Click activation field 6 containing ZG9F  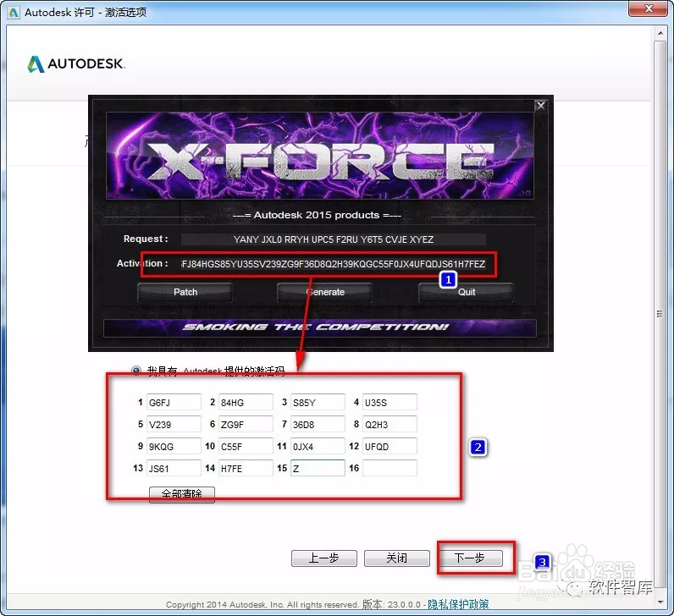(246, 424)
